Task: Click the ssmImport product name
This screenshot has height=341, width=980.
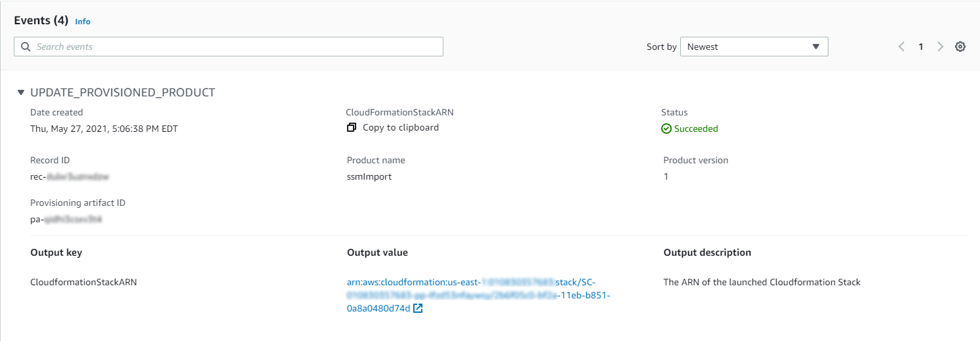Action: [369, 176]
